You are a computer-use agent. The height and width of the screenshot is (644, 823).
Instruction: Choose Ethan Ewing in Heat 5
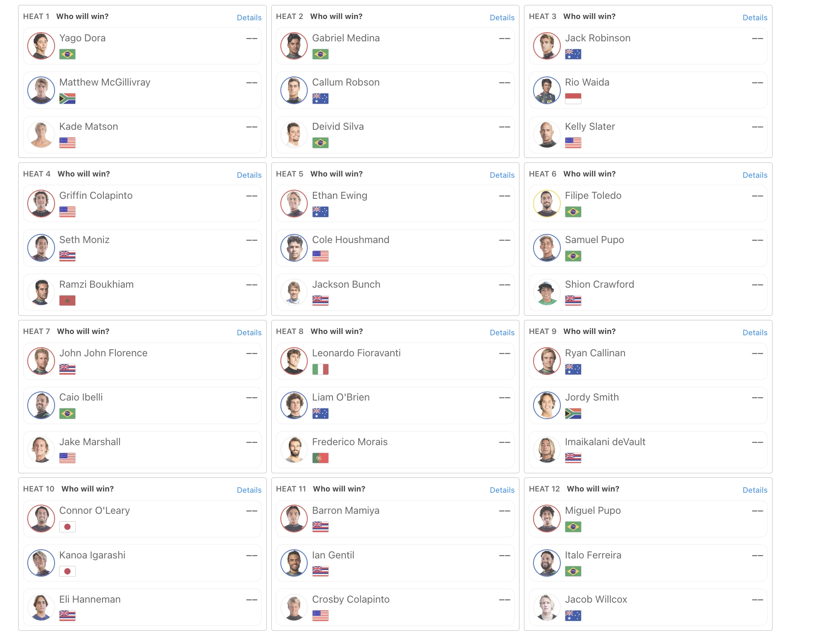395,203
